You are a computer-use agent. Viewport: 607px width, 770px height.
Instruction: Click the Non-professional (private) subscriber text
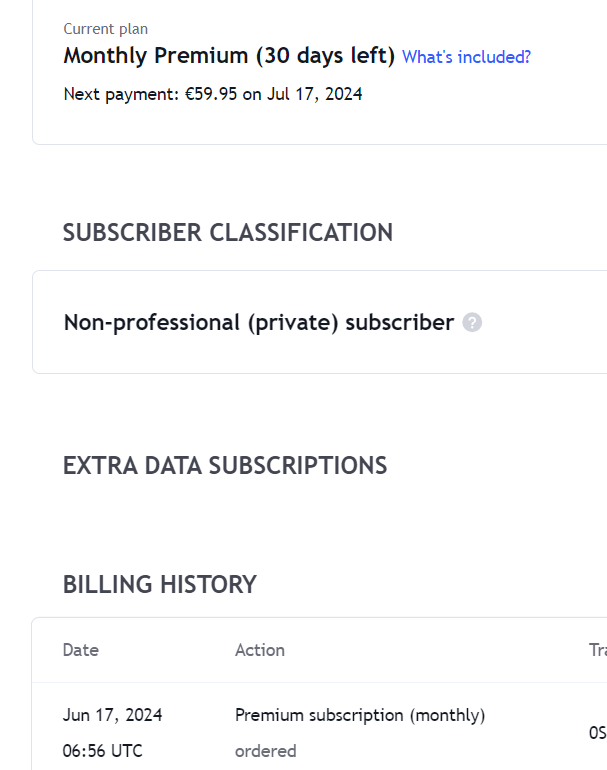(x=259, y=323)
